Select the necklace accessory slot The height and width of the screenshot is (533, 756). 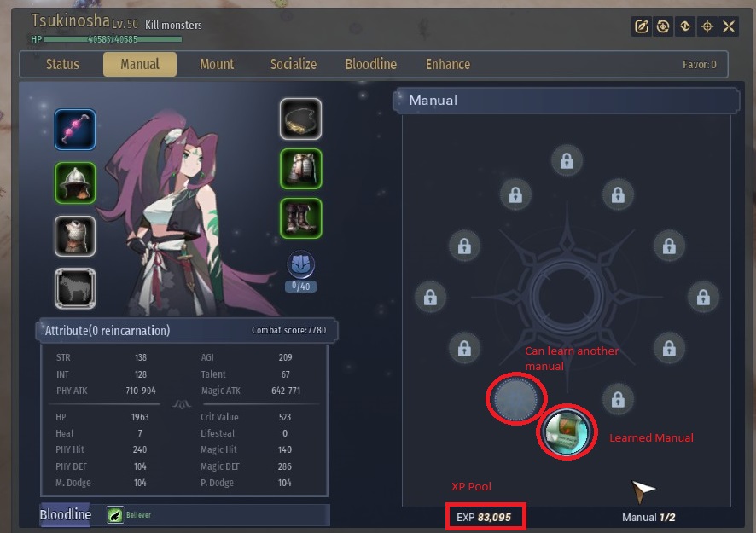click(300, 119)
